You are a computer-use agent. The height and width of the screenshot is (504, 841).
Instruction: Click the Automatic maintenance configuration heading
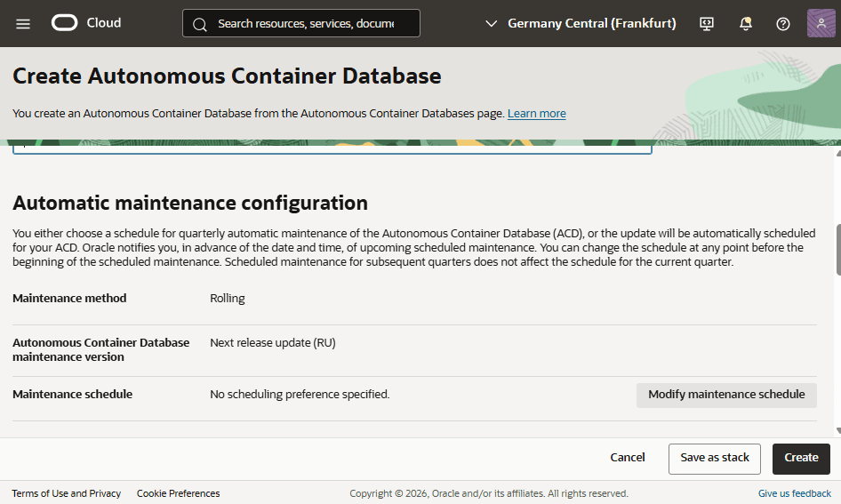[190, 204]
